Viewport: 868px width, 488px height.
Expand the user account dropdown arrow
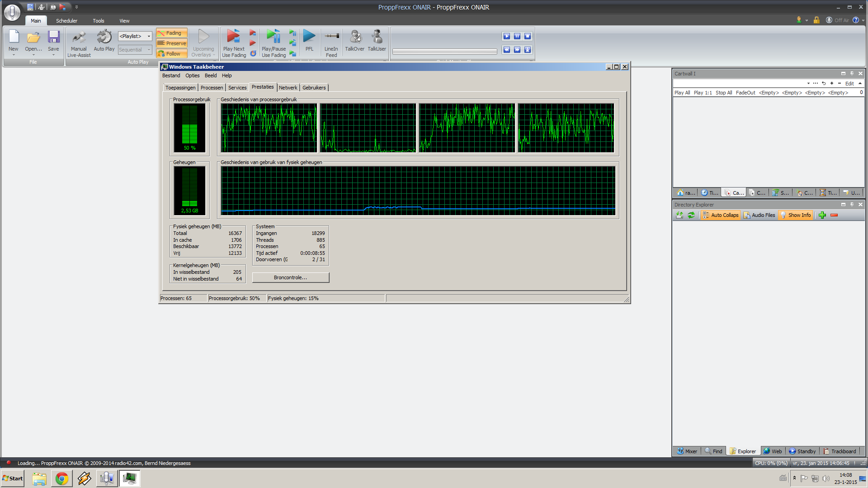click(807, 20)
